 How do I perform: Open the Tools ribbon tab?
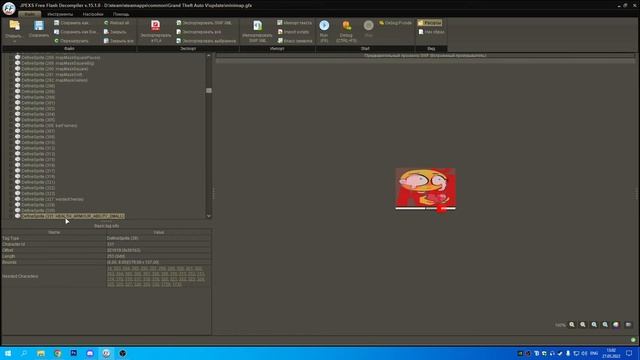60,14
